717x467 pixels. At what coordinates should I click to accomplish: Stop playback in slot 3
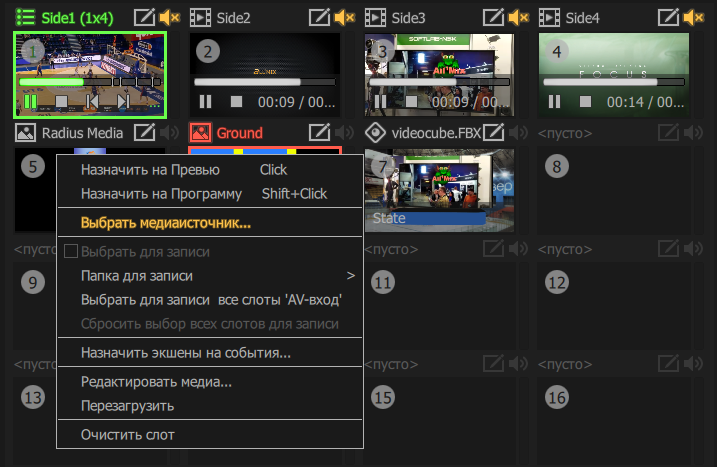412,101
